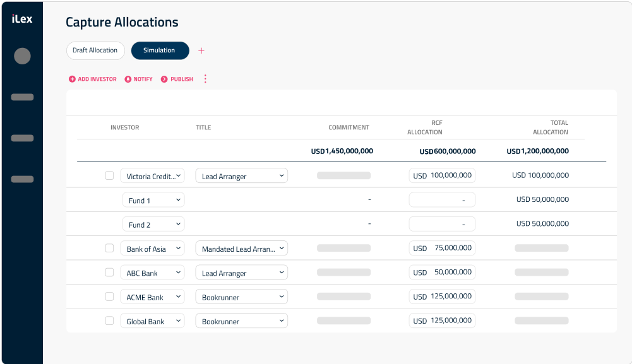
Task: Open the ABC Bank investor dropdown
Action: click(152, 273)
